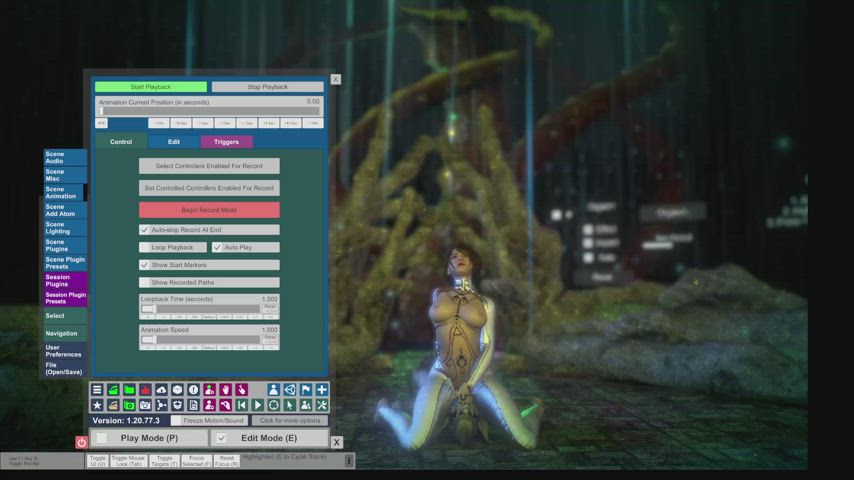854x480 pixels.
Task: Enable the Loop Playback checkbox
Action: pos(173,247)
